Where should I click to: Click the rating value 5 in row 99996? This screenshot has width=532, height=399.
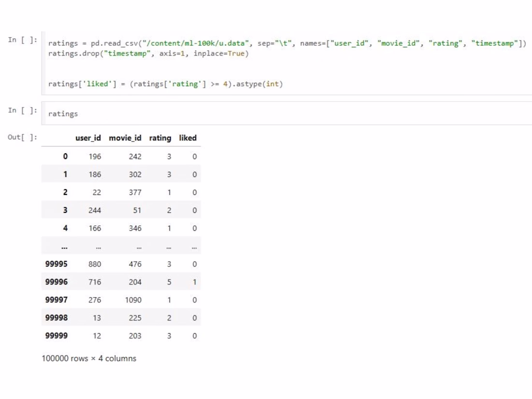point(169,282)
